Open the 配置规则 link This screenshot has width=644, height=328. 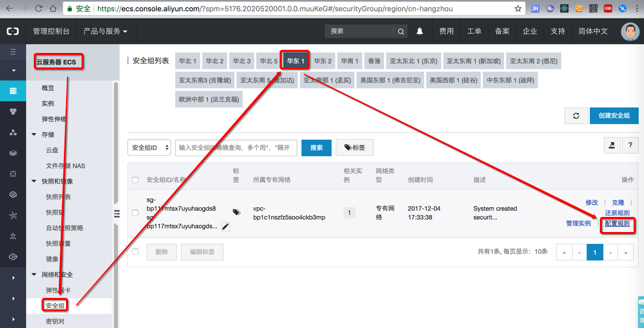(x=617, y=223)
